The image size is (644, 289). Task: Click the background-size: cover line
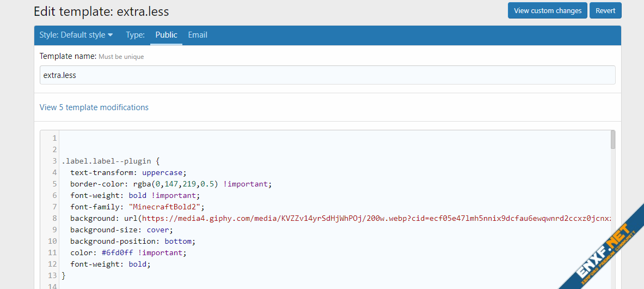120,230
